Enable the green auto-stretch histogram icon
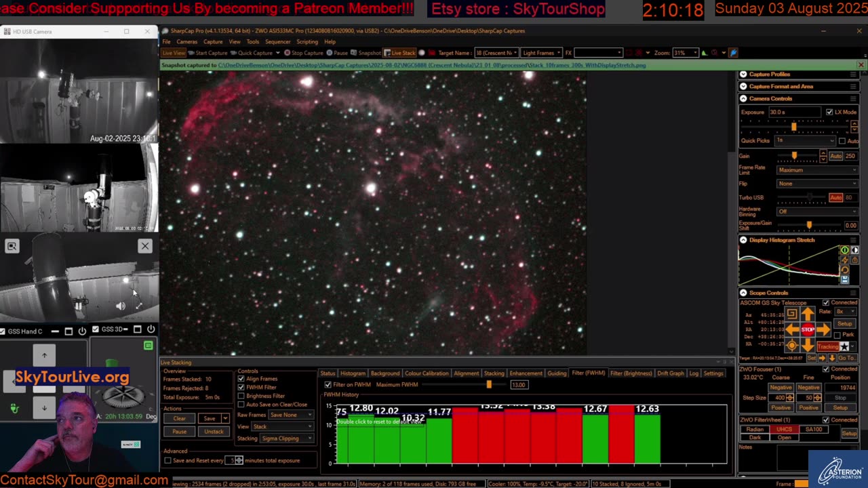This screenshot has width=868, height=488. click(x=844, y=251)
